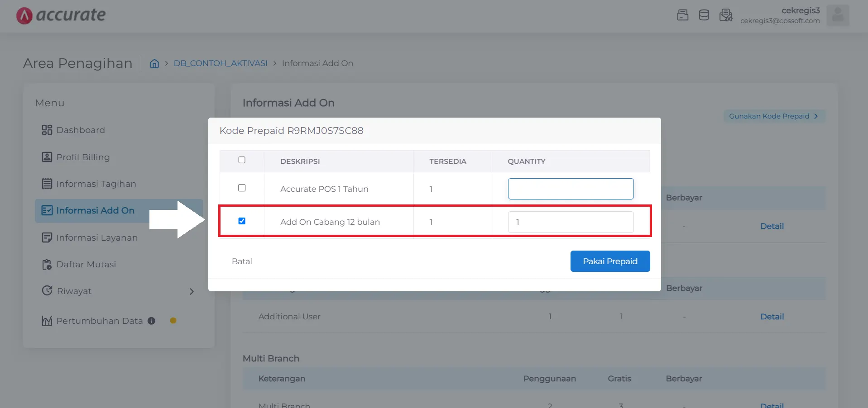Click the cekregis3 username text

pyautogui.click(x=801, y=10)
